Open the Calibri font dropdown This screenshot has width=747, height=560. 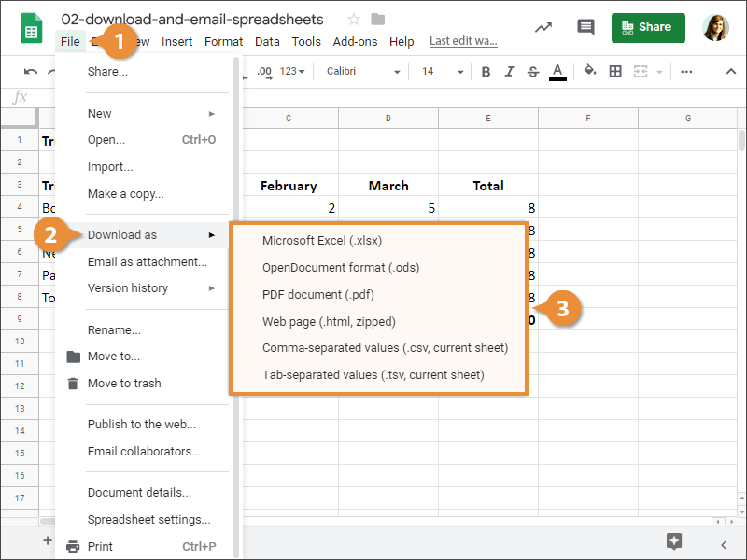click(x=359, y=71)
